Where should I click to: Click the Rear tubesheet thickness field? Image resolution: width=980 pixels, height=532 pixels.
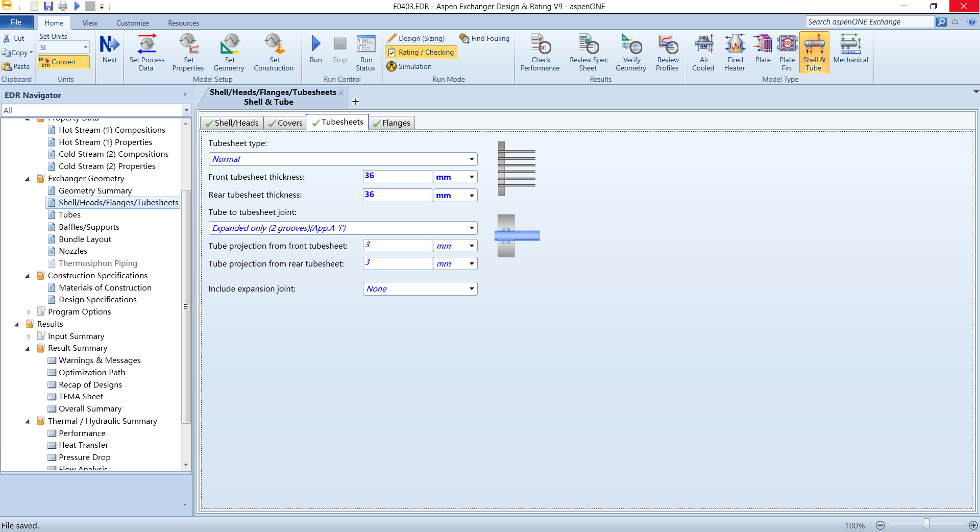tap(397, 195)
